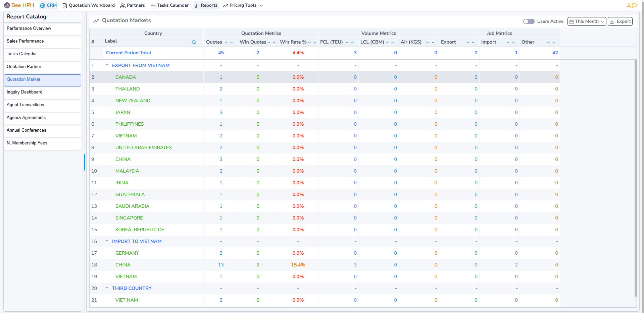Open the chat message icon
The image size is (644, 313).
pos(634,6)
